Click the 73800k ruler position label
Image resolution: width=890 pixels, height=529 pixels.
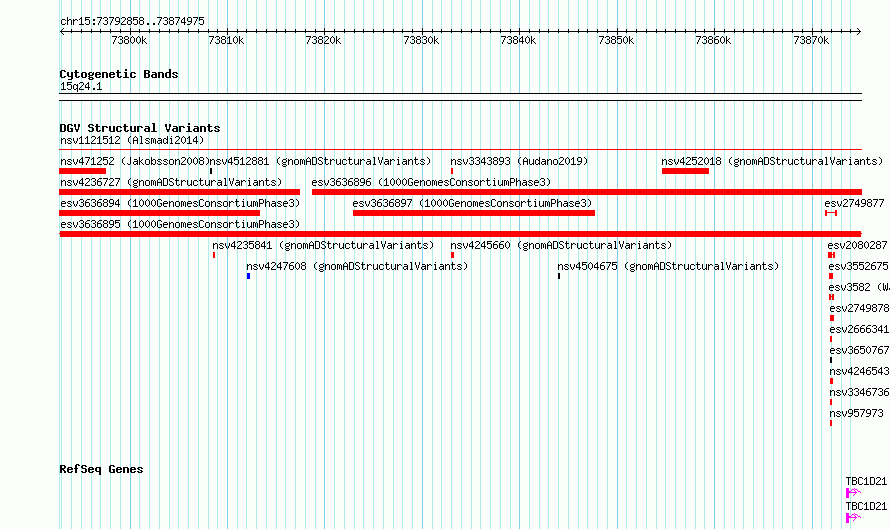[129, 40]
